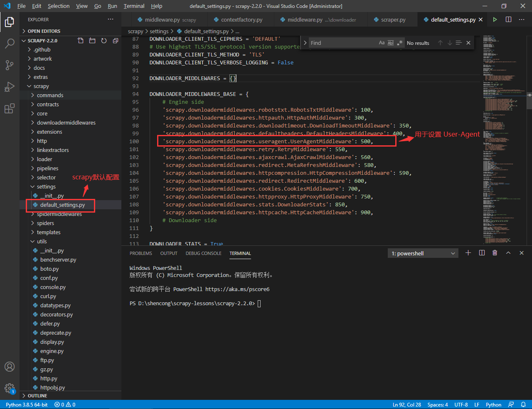Open errors and warnings count

click(65, 404)
